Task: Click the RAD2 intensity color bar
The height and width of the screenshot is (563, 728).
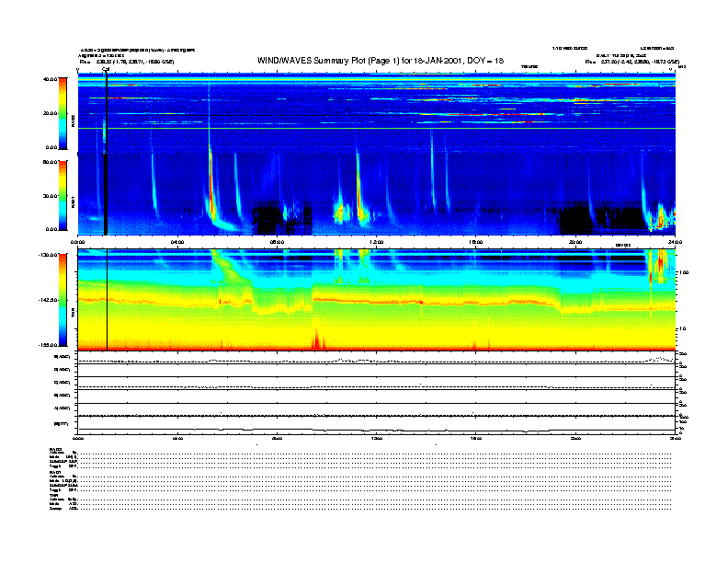Action: (x=63, y=113)
